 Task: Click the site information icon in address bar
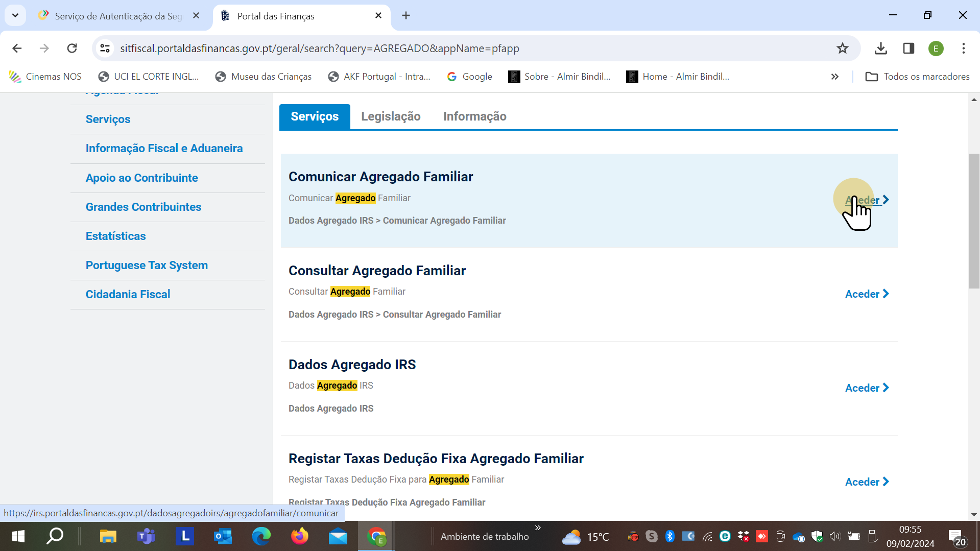coord(105,49)
